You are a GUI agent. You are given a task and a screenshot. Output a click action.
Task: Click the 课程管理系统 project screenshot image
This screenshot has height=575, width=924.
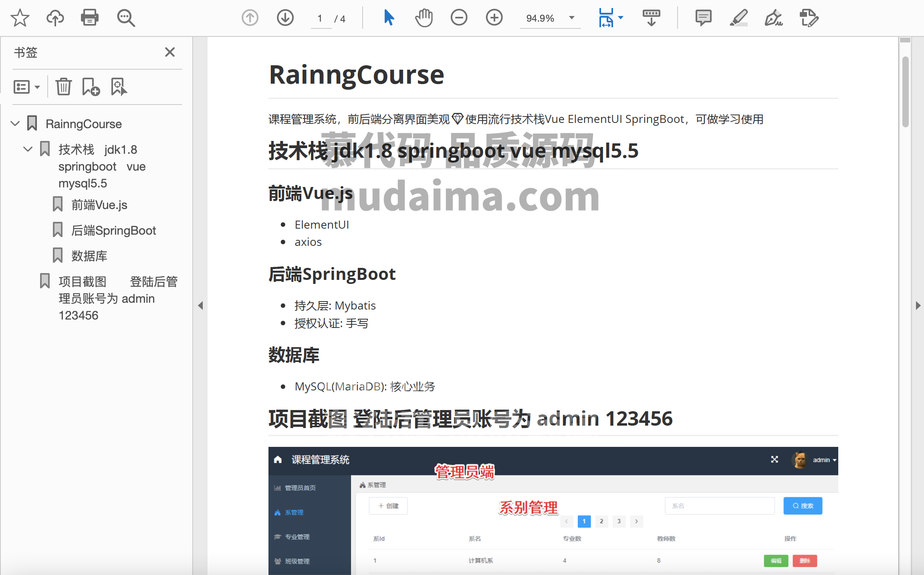pyautogui.click(x=553, y=511)
